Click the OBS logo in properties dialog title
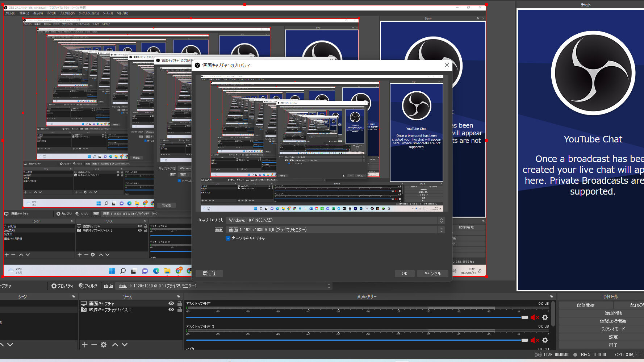The image size is (644, 362). click(197, 65)
